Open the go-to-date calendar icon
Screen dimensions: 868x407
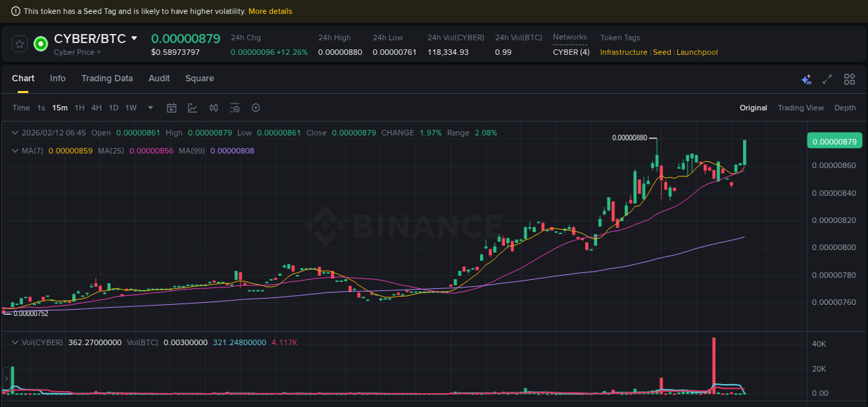[x=172, y=108]
